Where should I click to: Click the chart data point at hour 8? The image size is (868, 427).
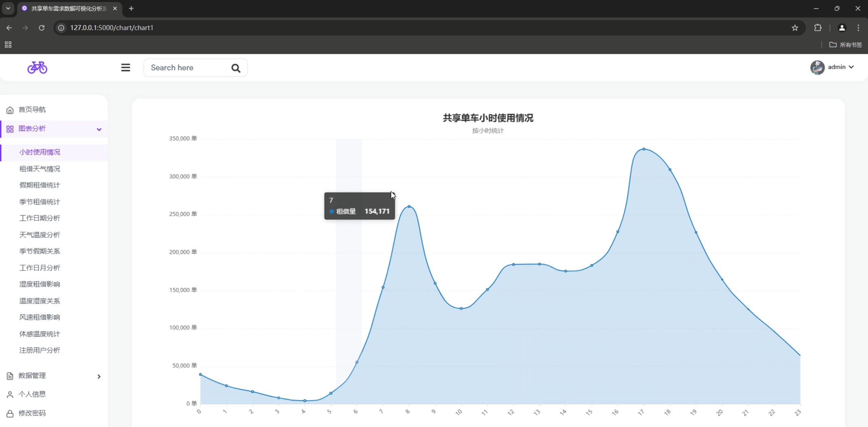409,206
